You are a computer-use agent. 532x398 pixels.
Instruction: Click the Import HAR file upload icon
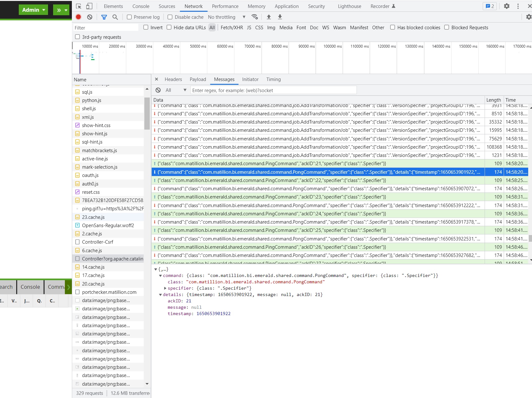point(269,17)
